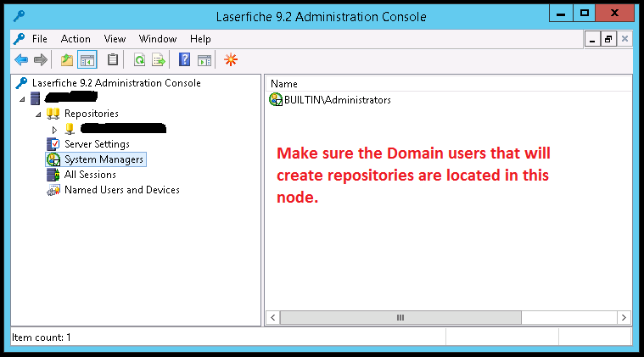Image resolution: width=644 pixels, height=357 pixels.
Task: Click the Back arrow toolbar icon
Action: click(x=21, y=60)
